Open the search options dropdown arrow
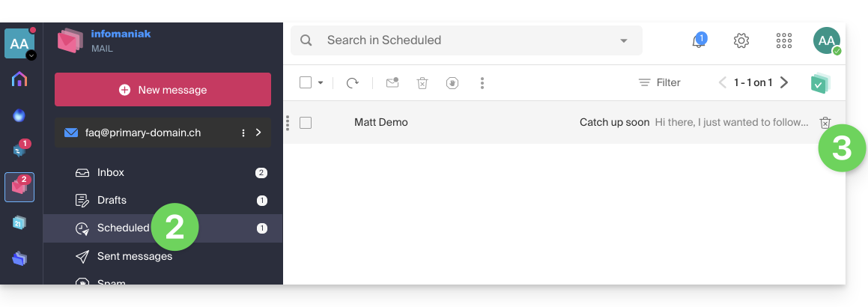Screen dimensions: 868x307 click(x=624, y=41)
